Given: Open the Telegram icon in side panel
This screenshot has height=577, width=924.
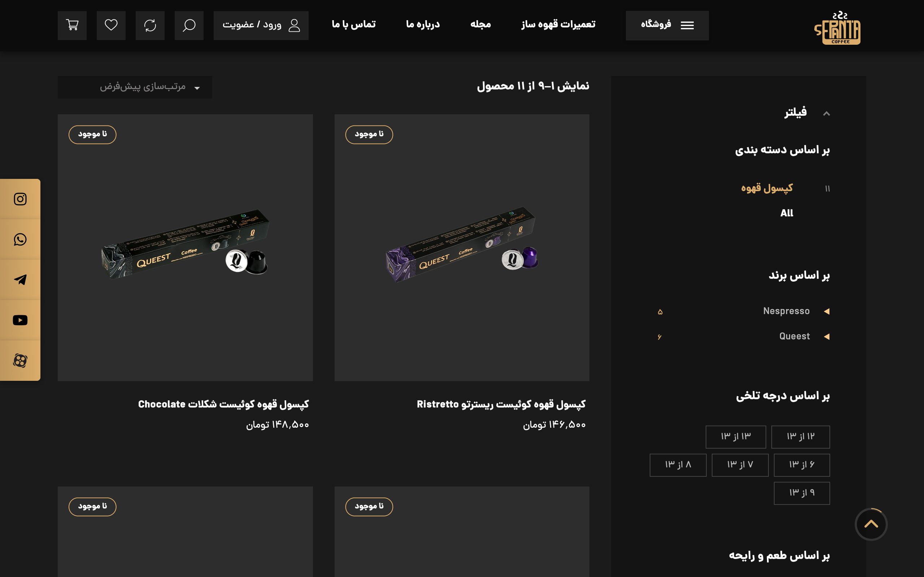Looking at the screenshot, I should (x=20, y=280).
